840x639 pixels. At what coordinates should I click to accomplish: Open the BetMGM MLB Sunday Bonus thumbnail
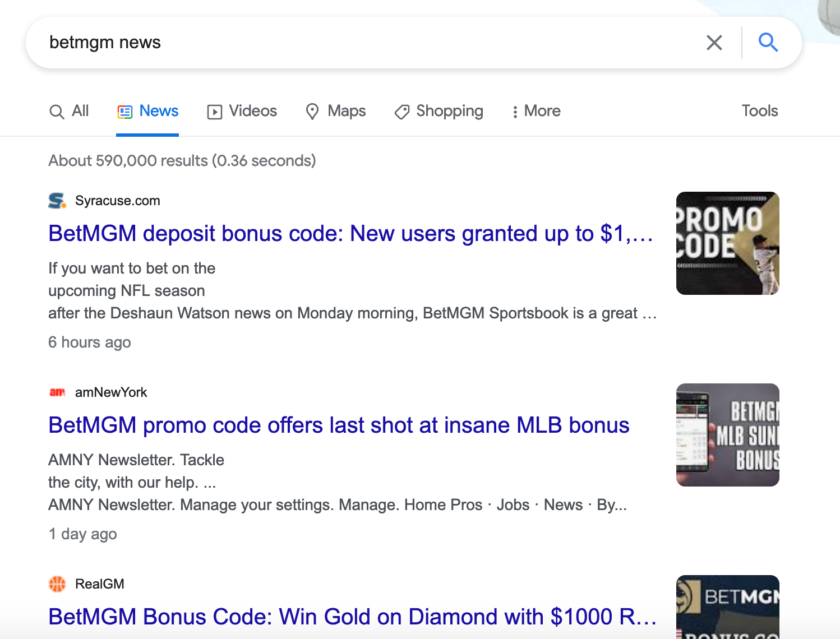coord(727,435)
